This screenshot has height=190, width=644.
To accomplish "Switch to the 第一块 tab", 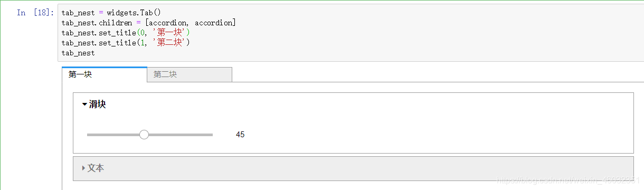I will point(105,74).
